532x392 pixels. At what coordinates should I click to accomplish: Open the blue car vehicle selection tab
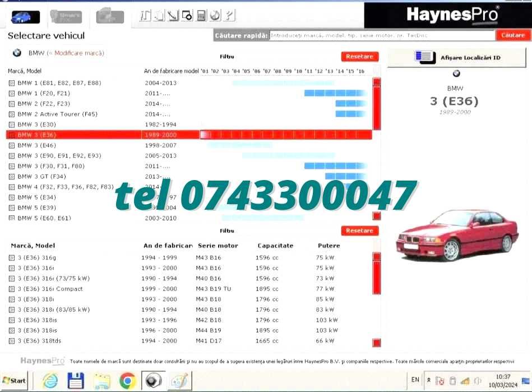(25, 17)
